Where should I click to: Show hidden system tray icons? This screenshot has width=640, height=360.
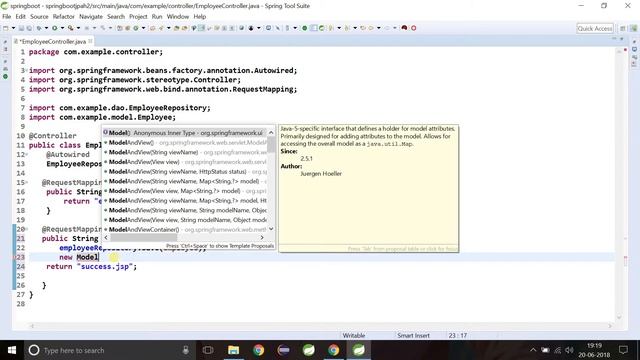[x=533, y=350]
